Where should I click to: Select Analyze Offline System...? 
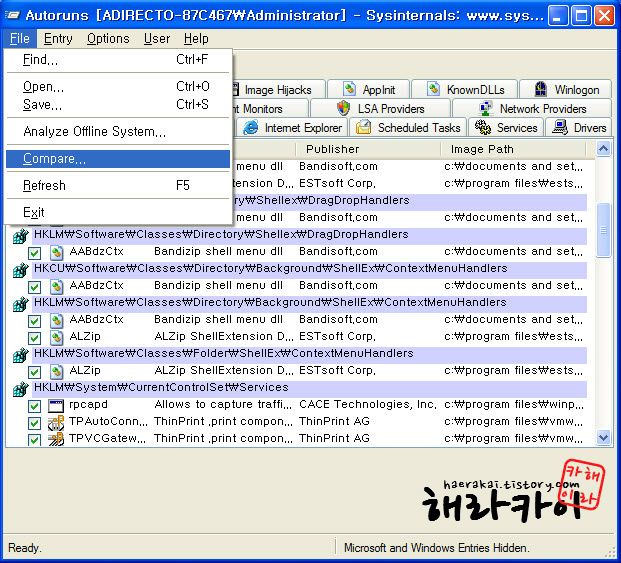coord(118,131)
